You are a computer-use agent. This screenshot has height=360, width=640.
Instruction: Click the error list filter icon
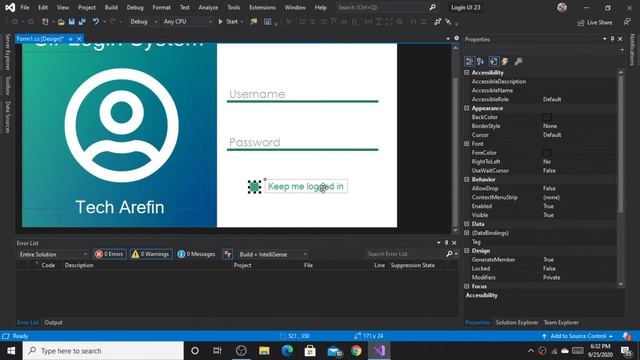pos(227,254)
